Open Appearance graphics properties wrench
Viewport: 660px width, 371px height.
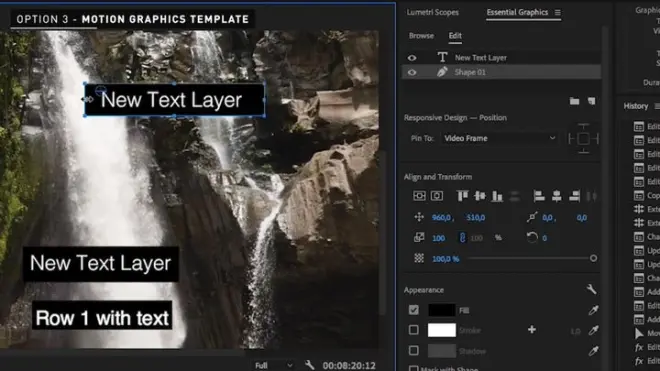coord(591,289)
